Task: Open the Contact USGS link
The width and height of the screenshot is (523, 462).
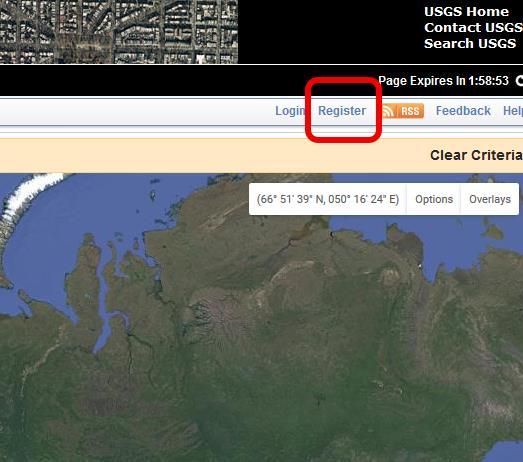Action: (x=473, y=28)
